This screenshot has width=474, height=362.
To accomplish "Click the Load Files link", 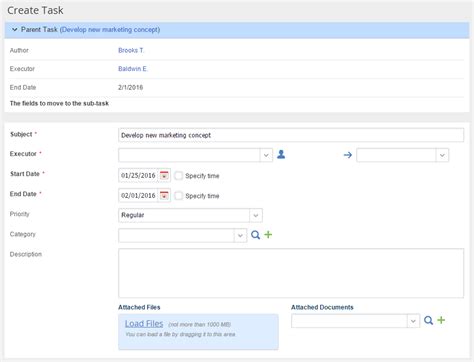I will click(144, 324).
